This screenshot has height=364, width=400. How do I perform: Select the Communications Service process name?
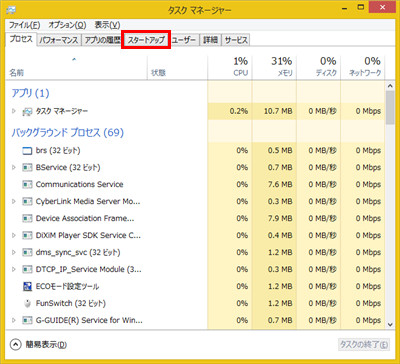pyautogui.click(x=79, y=184)
